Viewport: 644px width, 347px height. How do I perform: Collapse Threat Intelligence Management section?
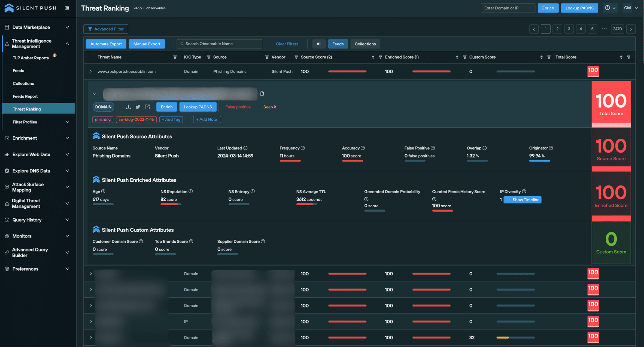pos(67,44)
